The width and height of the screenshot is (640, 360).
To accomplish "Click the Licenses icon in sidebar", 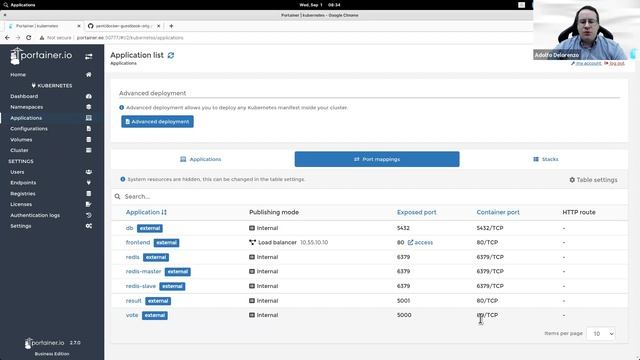I will click(89, 204).
